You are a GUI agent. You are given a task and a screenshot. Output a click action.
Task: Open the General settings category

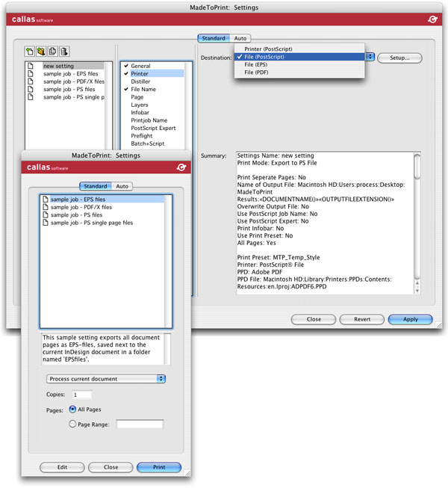140,66
